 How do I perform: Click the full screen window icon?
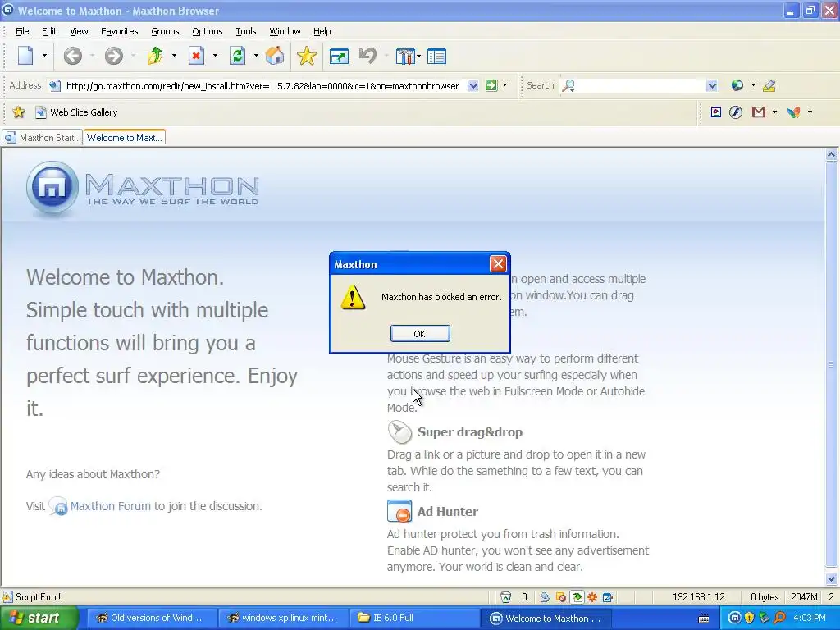coord(339,57)
